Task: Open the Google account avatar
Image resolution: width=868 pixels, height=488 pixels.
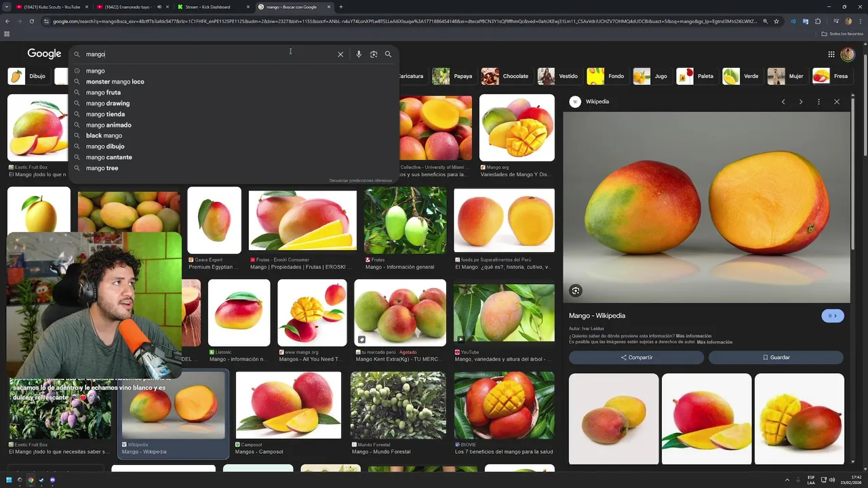Action: (848, 54)
